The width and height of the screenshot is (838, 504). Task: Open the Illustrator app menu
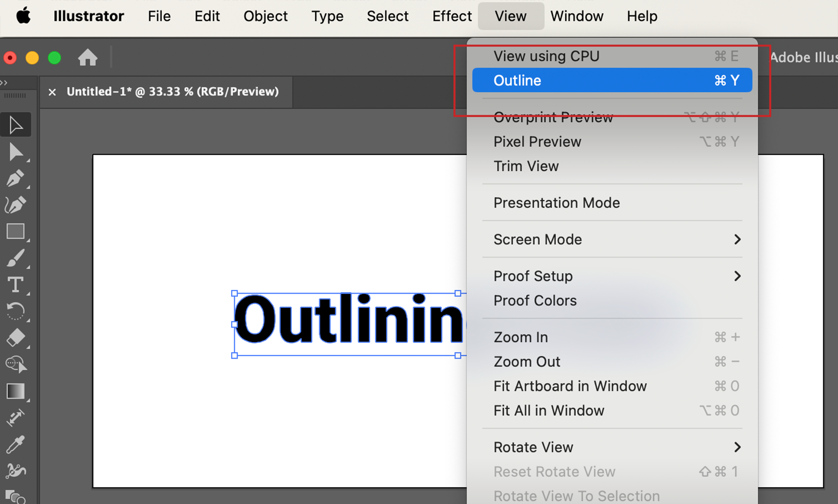point(88,16)
